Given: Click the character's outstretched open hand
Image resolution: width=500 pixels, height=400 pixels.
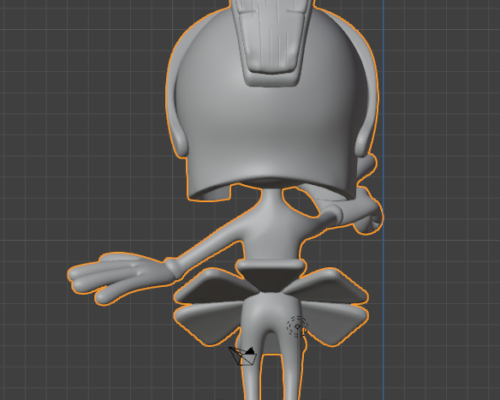Looking at the screenshot, I should (x=122, y=278).
